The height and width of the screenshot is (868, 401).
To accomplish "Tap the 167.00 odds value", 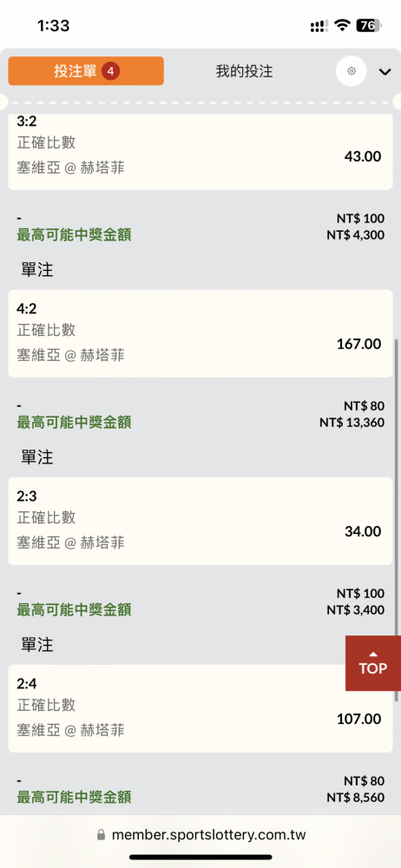I will point(359,345).
